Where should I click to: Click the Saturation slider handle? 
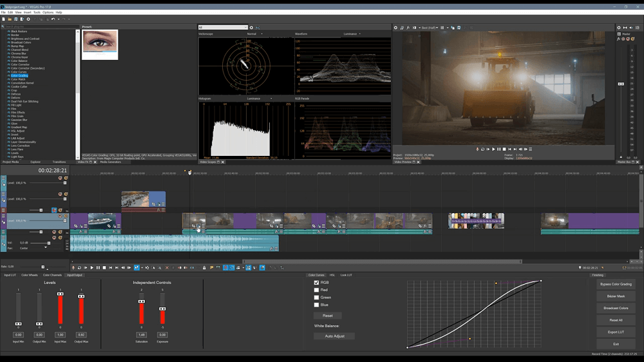click(141, 301)
